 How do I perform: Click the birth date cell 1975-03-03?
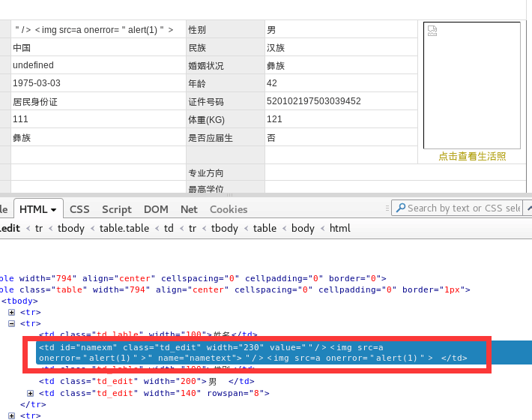click(37, 83)
